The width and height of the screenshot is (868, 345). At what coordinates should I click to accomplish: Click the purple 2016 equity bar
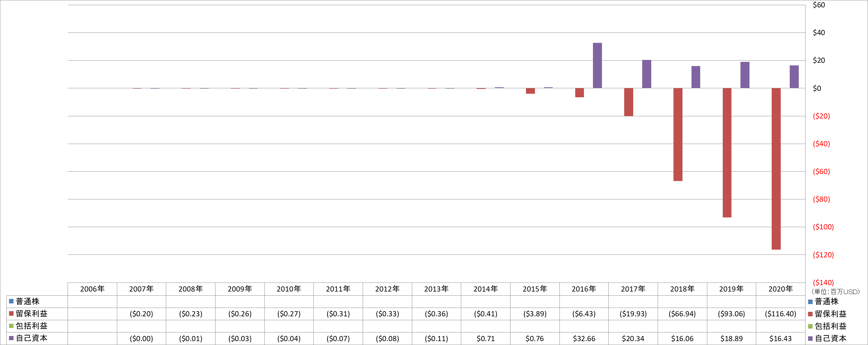[597, 65]
